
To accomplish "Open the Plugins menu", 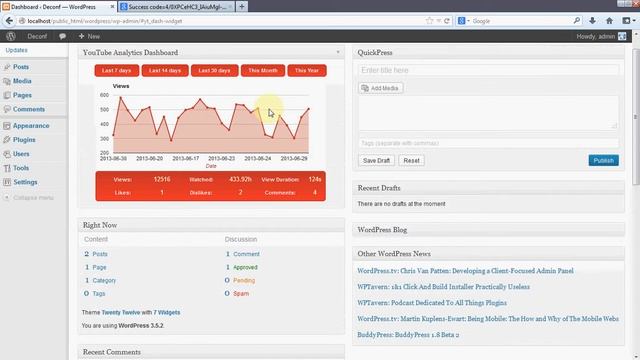I will pos(24,140).
